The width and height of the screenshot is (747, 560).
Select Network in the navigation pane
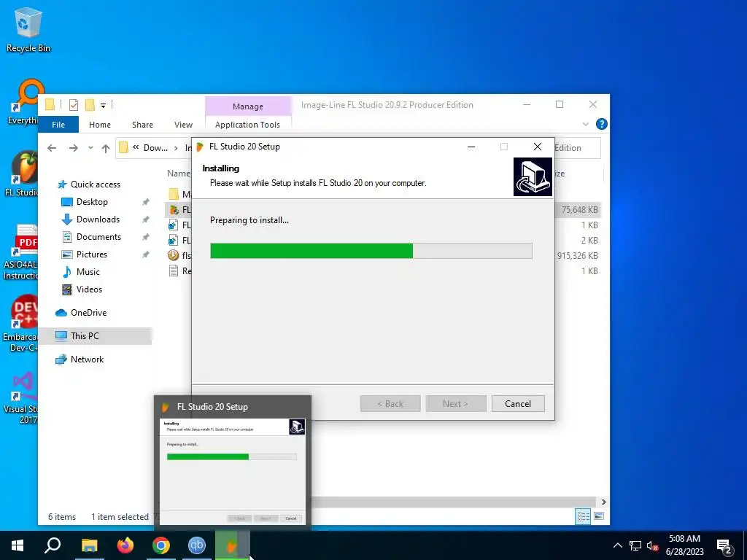(x=88, y=359)
